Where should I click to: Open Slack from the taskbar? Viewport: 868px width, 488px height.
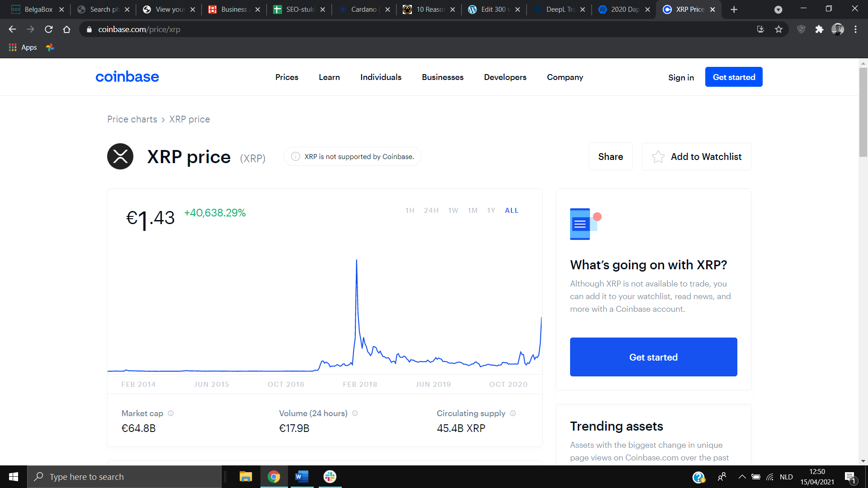pos(330,477)
